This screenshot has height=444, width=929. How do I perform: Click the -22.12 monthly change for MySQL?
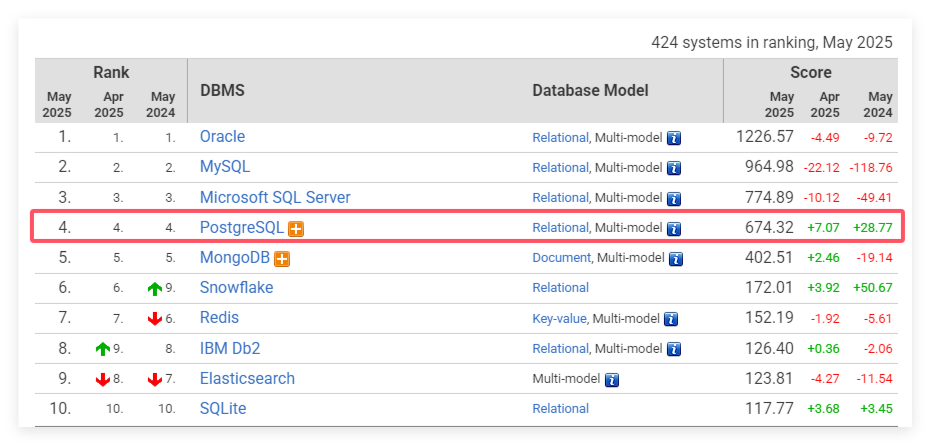[x=822, y=168]
